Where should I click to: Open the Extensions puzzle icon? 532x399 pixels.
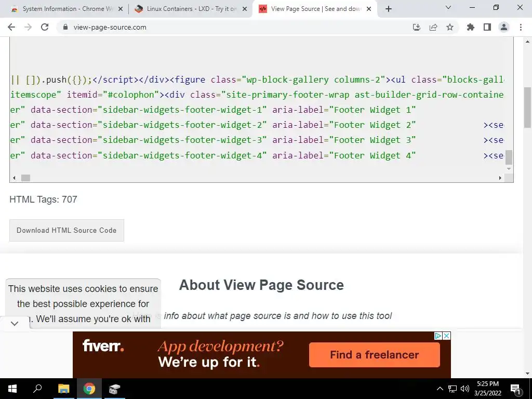470,27
